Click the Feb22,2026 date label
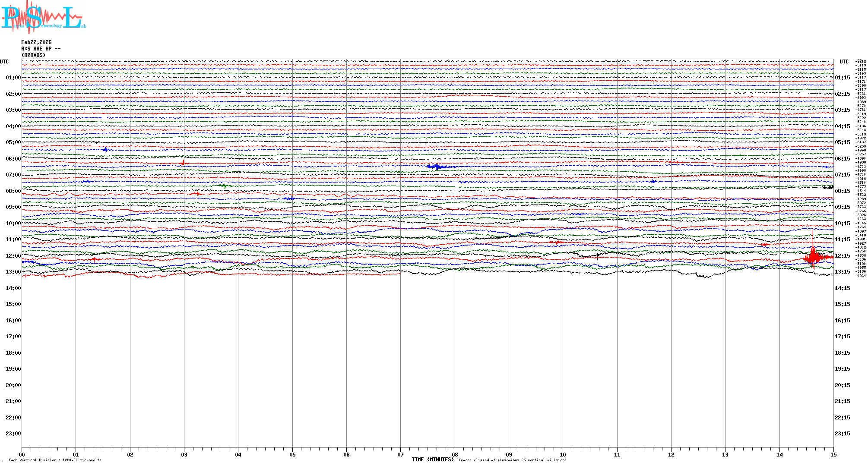Viewport: 868px width, 466px height. 36,42
